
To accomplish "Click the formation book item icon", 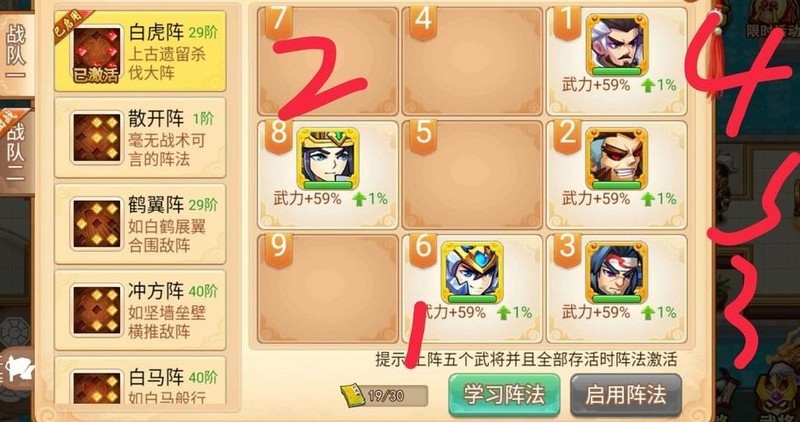I will coord(353,395).
